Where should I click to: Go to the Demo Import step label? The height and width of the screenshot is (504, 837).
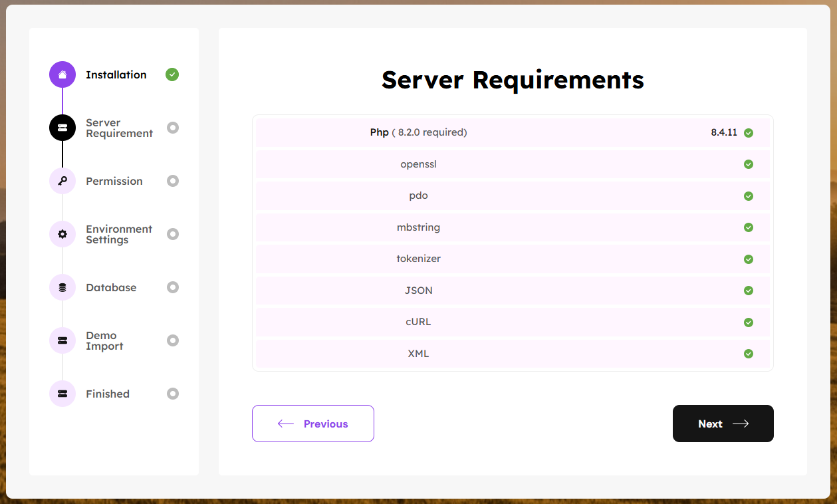(104, 340)
